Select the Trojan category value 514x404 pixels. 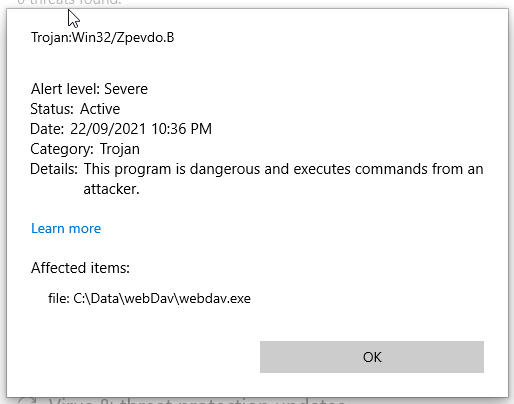pyautogui.click(x=120, y=149)
